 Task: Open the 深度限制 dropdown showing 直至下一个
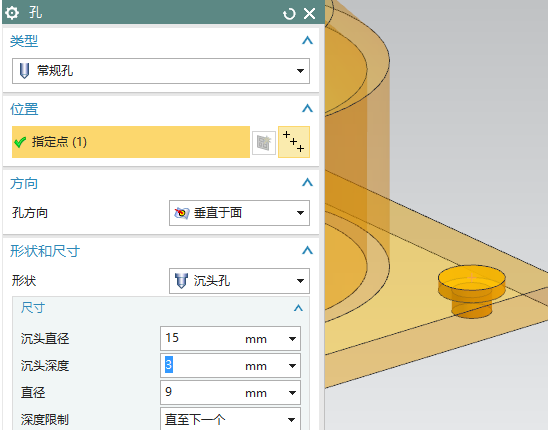(x=230, y=419)
